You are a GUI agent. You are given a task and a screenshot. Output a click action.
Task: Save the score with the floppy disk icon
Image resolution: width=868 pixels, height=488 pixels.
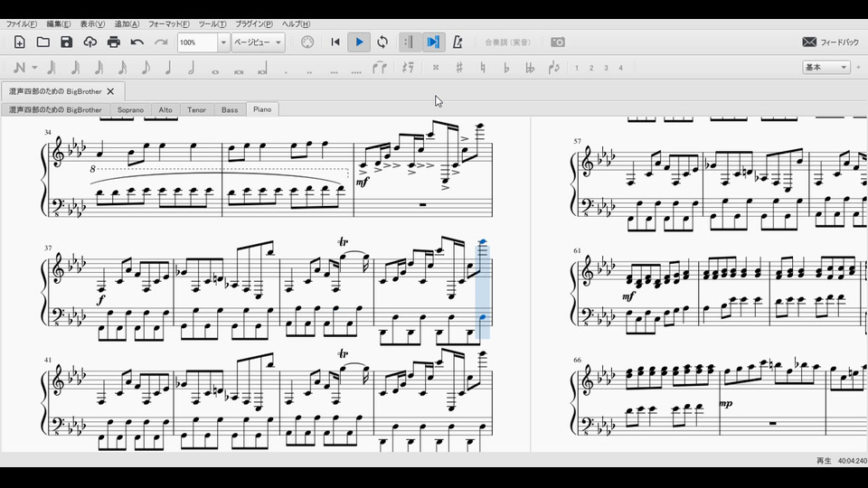(66, 42)
